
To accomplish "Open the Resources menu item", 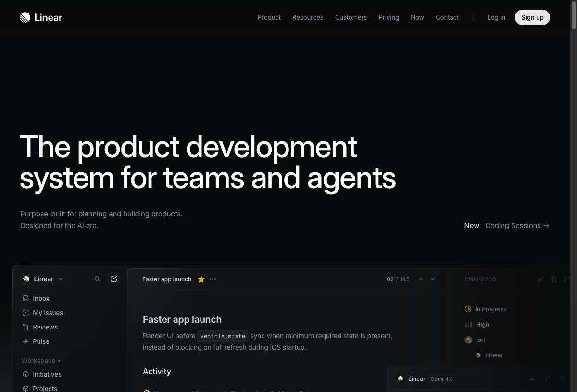I will pyautogui.click(x=308, y=17).
